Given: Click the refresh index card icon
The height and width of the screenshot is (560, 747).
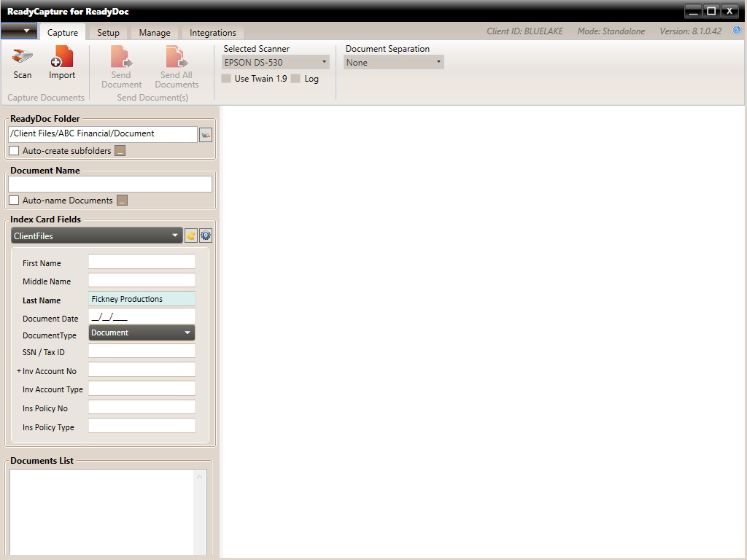Looking at the screenshot, I should pyautogui.click(x=191, y=236).
